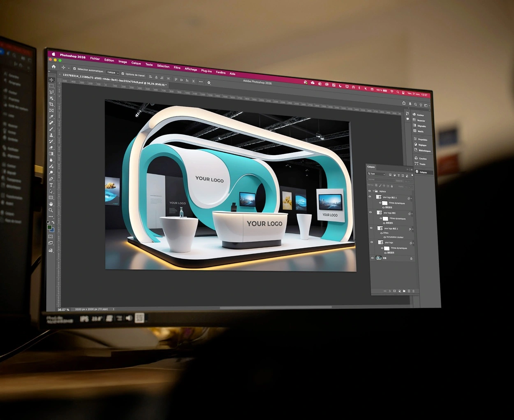
Task: Open the Fenêtre menu
Action: click(x=220, y=72)
